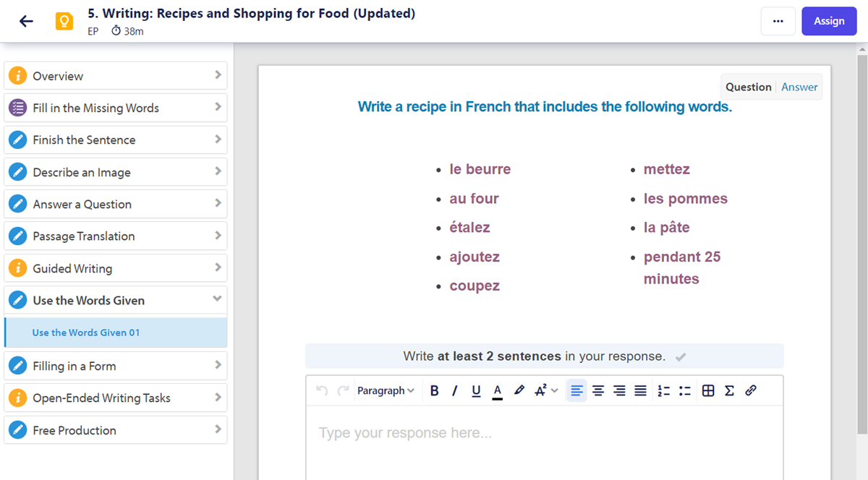This screenshot has width=868, height=480.
Task: Expand the Guided Writing chevron
Action: [x=218, y=267]
